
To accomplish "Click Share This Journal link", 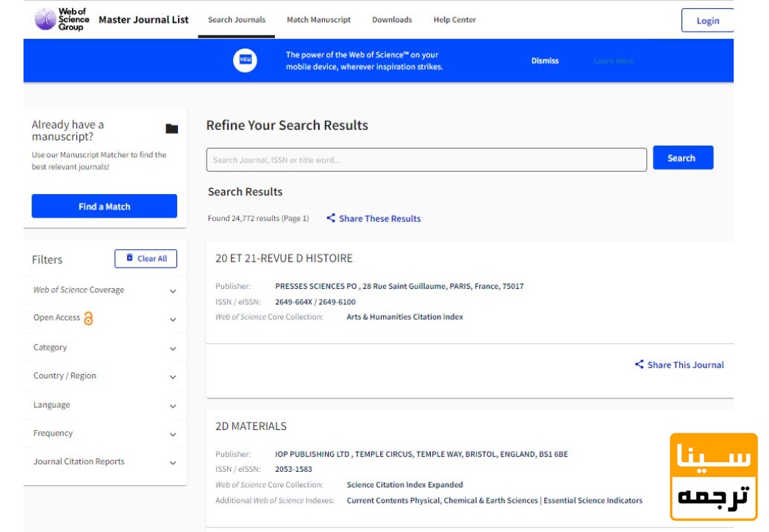I will click(679, 364).
